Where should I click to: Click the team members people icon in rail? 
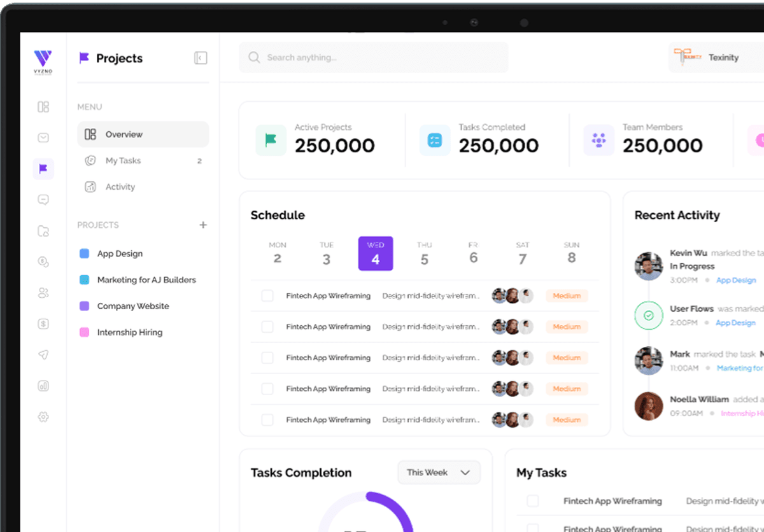click(x=43, y=293)
